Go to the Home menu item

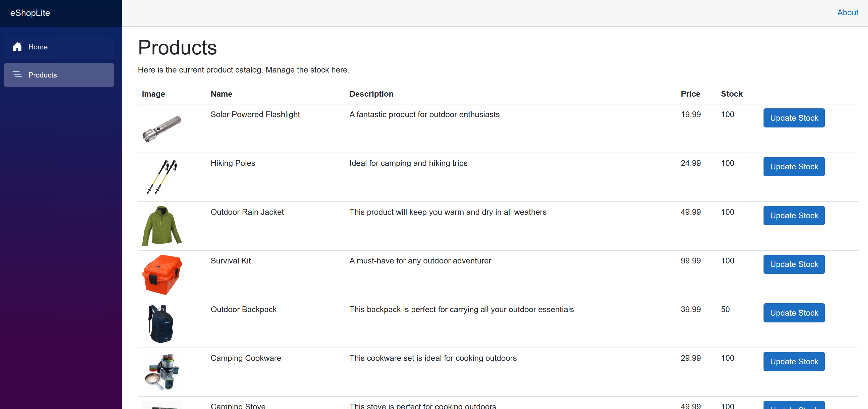tap(38, 47)
